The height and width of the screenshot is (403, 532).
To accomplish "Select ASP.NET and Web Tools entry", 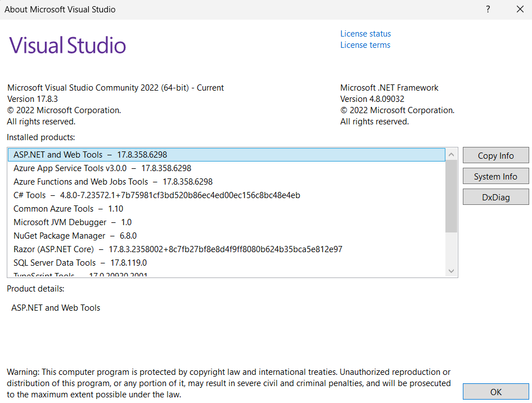I will (x=226, y=155).
